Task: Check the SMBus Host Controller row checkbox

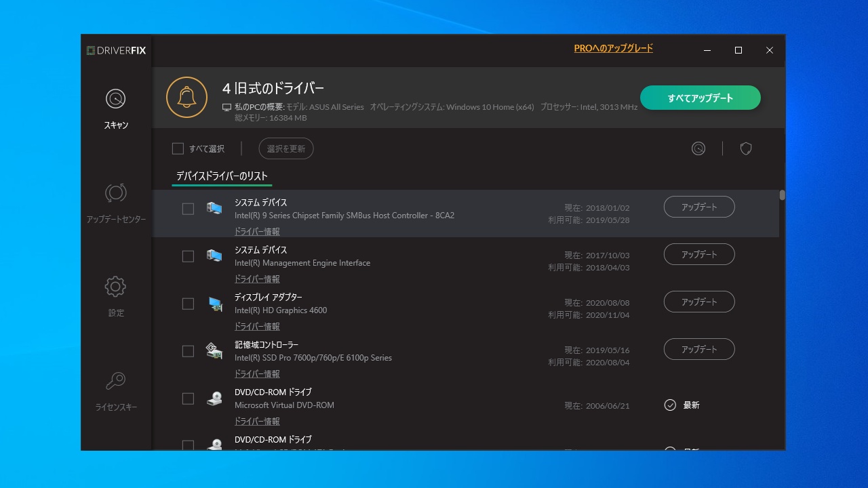Action: (x=188, y=209)
